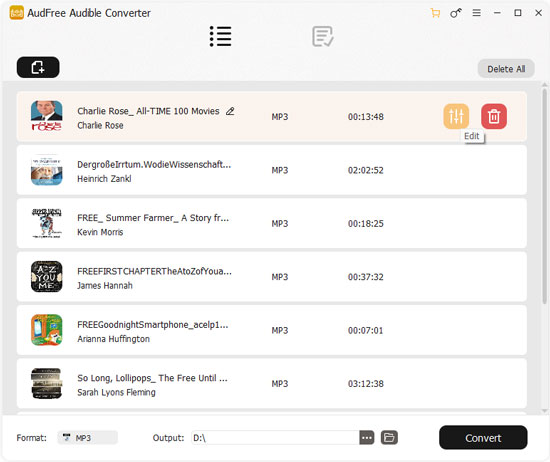Select 'FREEGoodnightSmartphone_acelp1...' title
This screenshot has height=462, width=550.
click(x=153, y=325)
